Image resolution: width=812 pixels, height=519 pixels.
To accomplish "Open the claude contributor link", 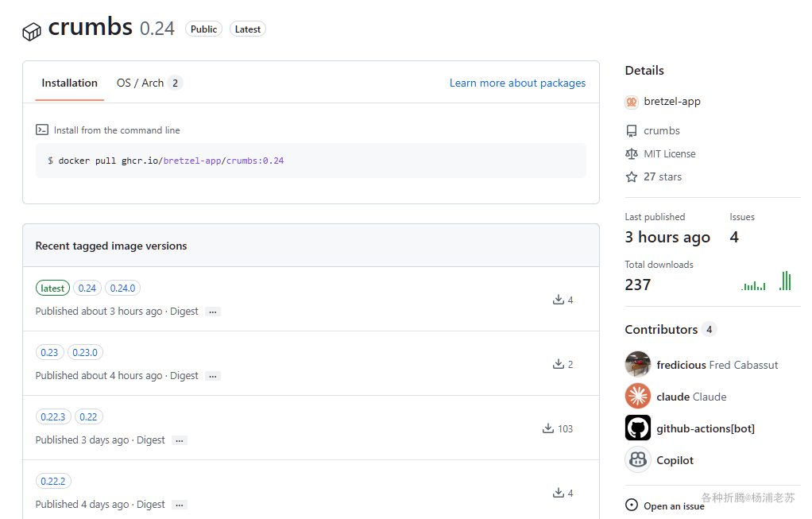I will 690,397.
